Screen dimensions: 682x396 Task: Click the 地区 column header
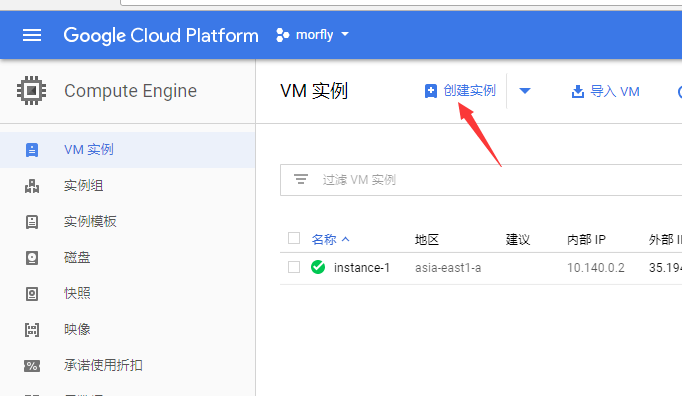point(427,240)
